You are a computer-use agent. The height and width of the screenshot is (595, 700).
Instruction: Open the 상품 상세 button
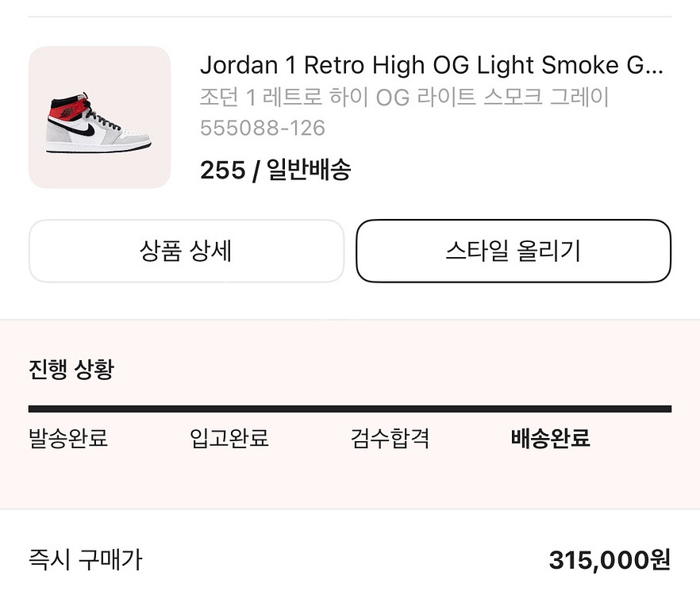[187, 251]
